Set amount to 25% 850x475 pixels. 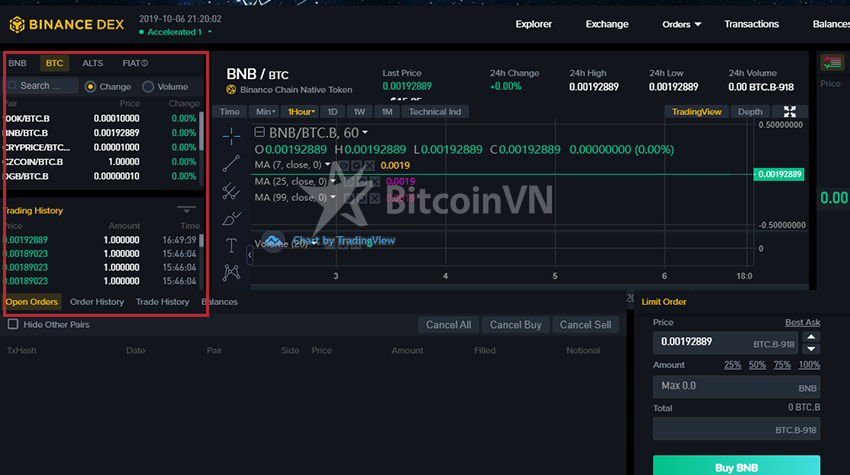coord(732,365)
